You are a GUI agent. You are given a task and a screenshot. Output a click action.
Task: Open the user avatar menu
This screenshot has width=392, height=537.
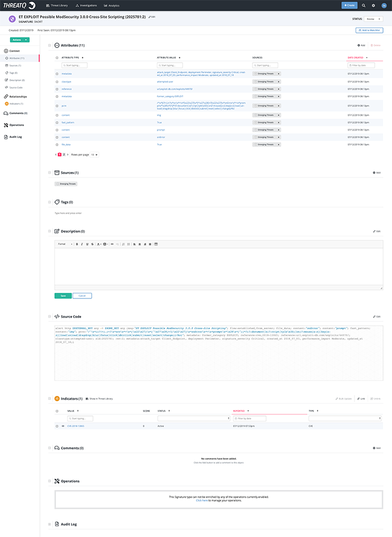coord(384,6)
